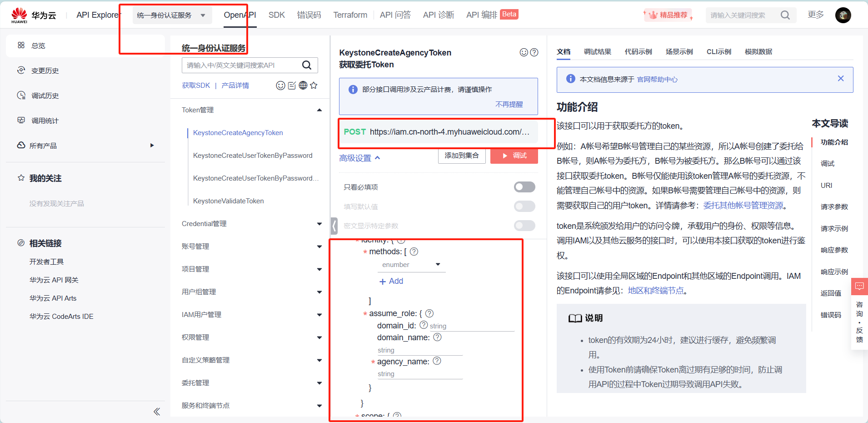Open the user avatar menu

pos(843,15)
